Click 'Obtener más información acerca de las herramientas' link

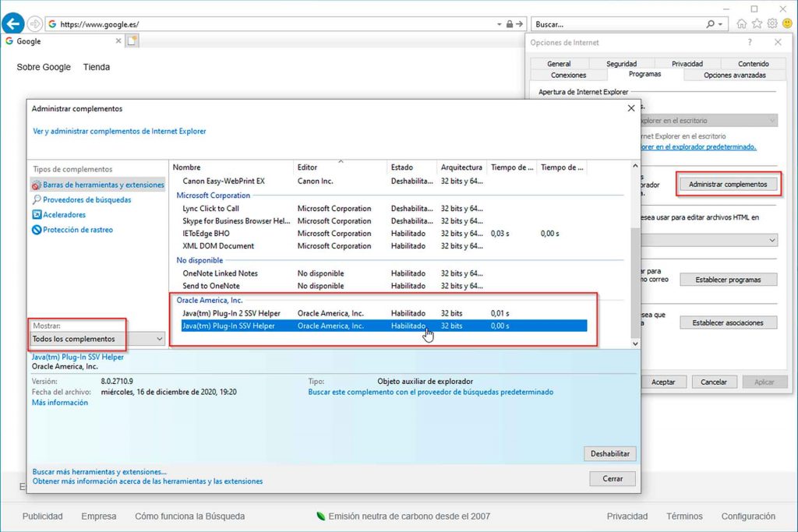[x=147, y=481]
